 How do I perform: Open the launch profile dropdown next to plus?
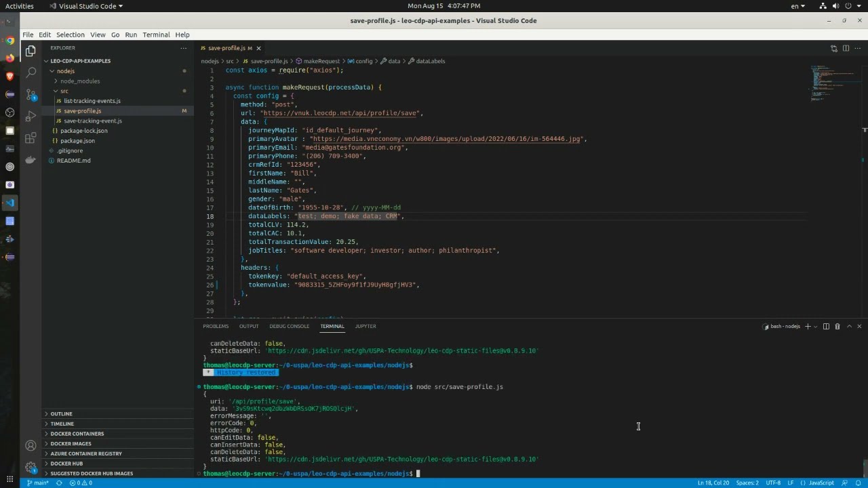(815, 327)
